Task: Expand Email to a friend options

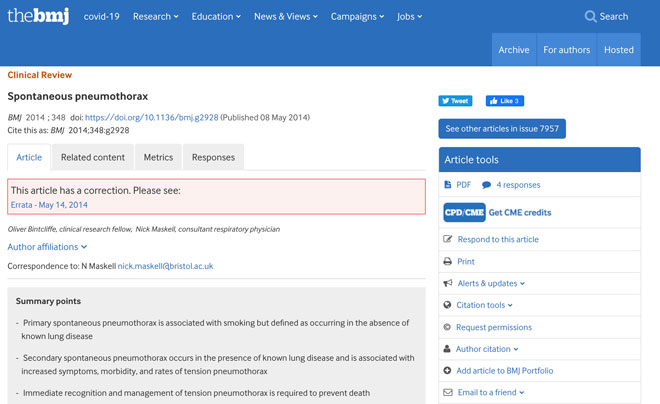Action: pos(491,392)
